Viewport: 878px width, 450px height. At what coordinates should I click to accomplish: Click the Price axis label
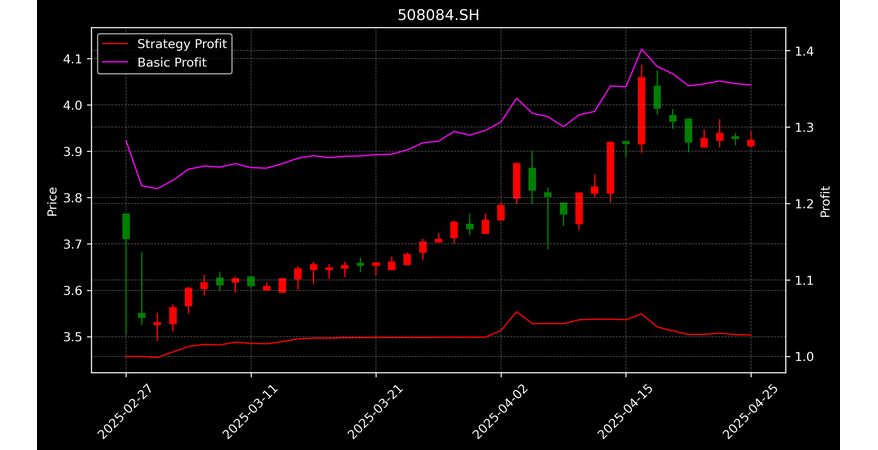[52, 201]
